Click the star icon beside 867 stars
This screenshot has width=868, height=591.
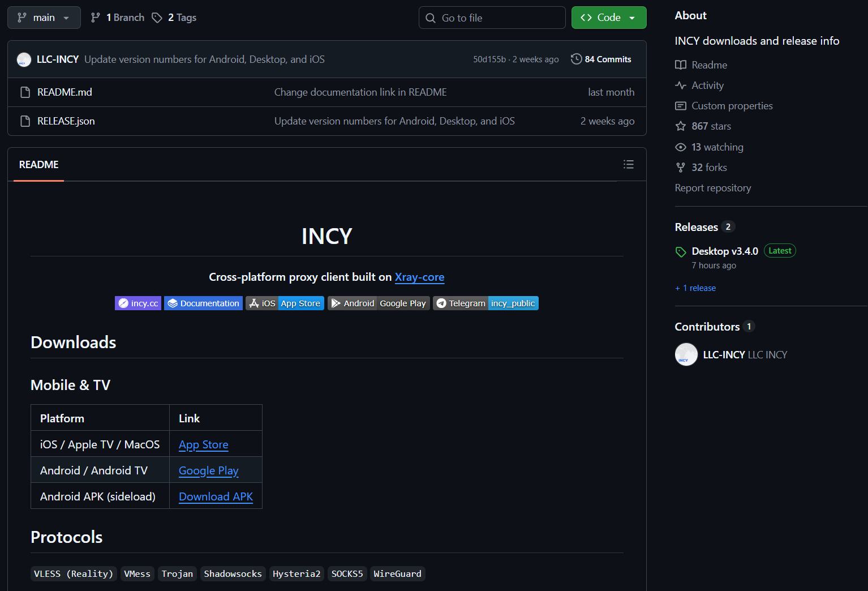[x=681, y=126]
